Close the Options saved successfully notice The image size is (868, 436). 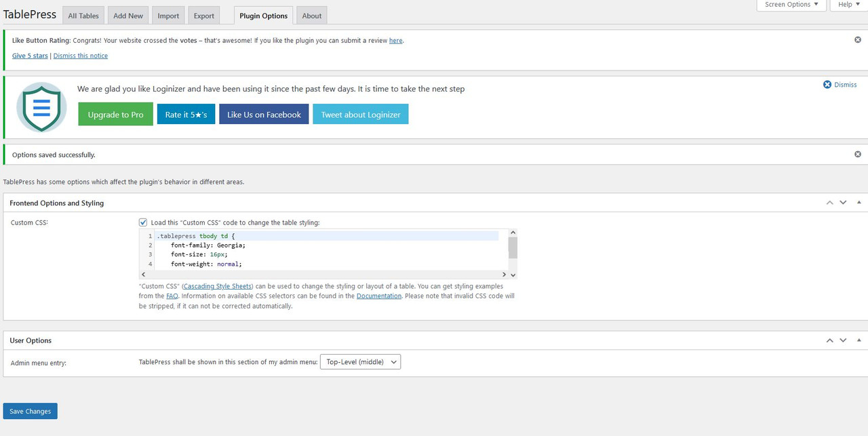click(x=858, y=155)
